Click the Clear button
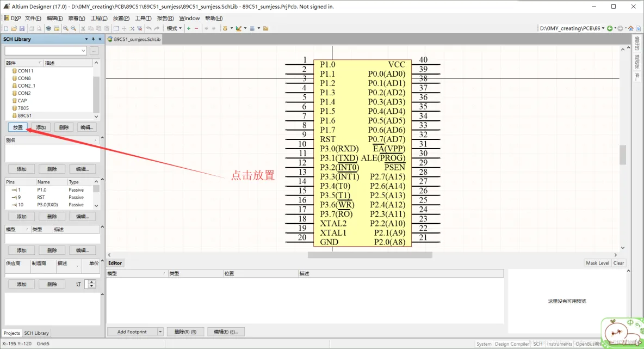 click(618, 263)
